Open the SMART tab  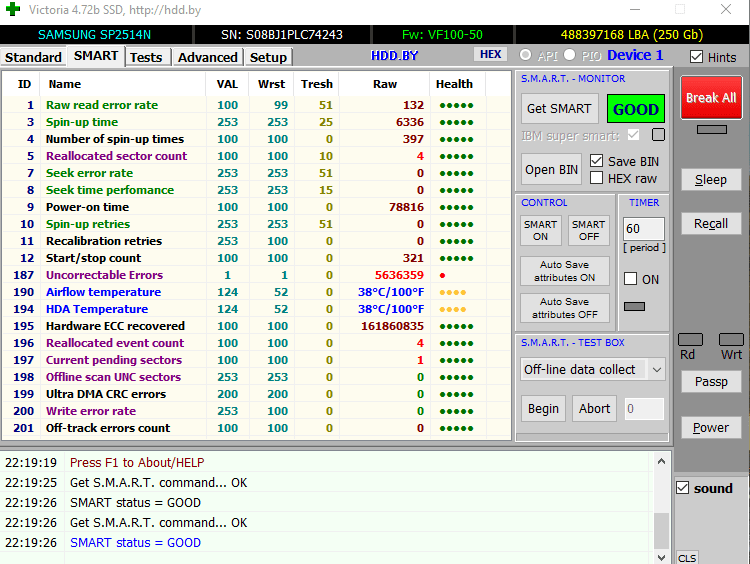pos(96,56)
